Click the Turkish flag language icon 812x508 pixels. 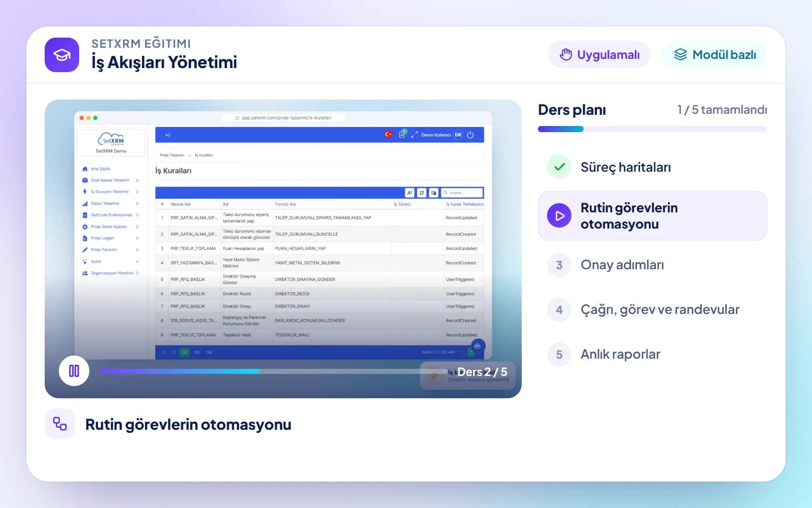pyautogui.click(x=388, y=135)
